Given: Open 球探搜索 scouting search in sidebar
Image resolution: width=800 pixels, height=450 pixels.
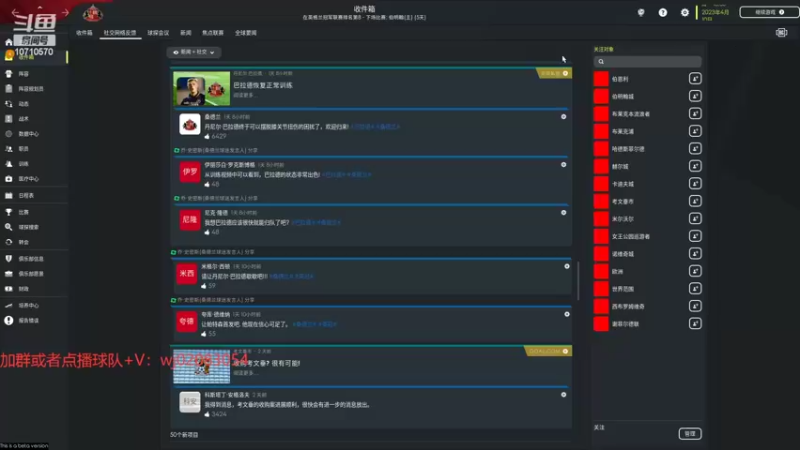Looking at the screenshot, I should pyautogui.click(x=29, y=227).
